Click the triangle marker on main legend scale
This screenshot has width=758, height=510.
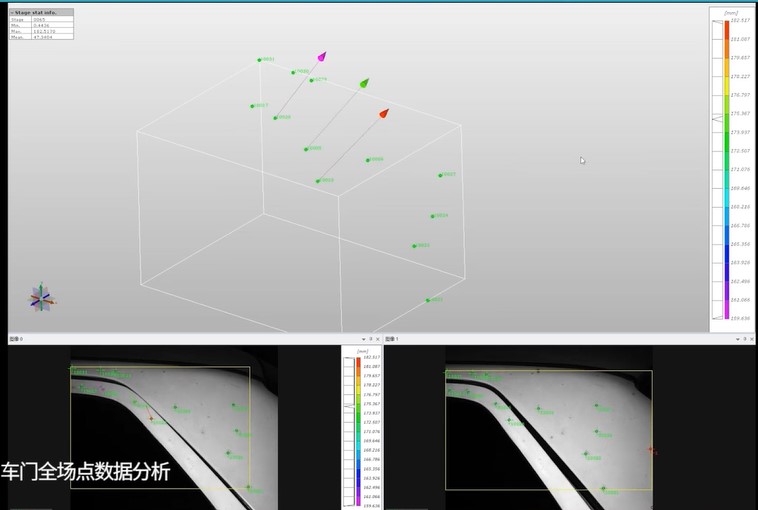coord(716,119)
